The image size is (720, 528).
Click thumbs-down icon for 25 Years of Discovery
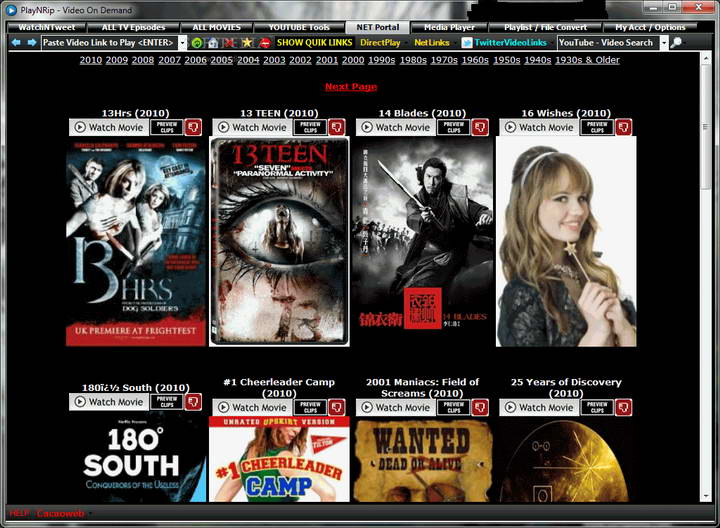click(624, 407)
